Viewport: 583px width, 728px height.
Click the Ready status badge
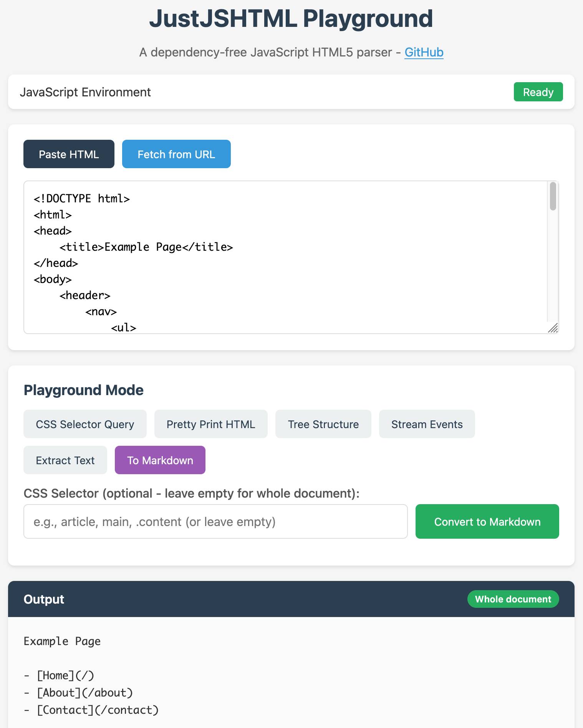(x=538, y=92)
